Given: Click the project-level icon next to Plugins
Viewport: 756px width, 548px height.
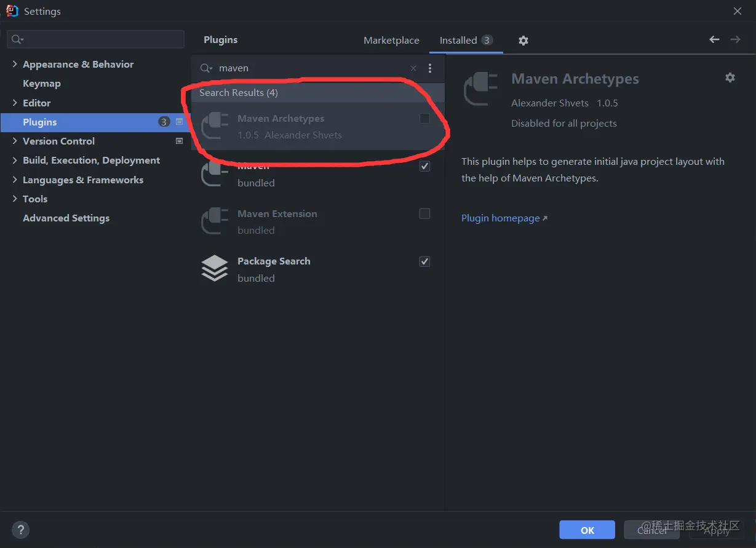Looking at the screenshot, I should (180, 122).
